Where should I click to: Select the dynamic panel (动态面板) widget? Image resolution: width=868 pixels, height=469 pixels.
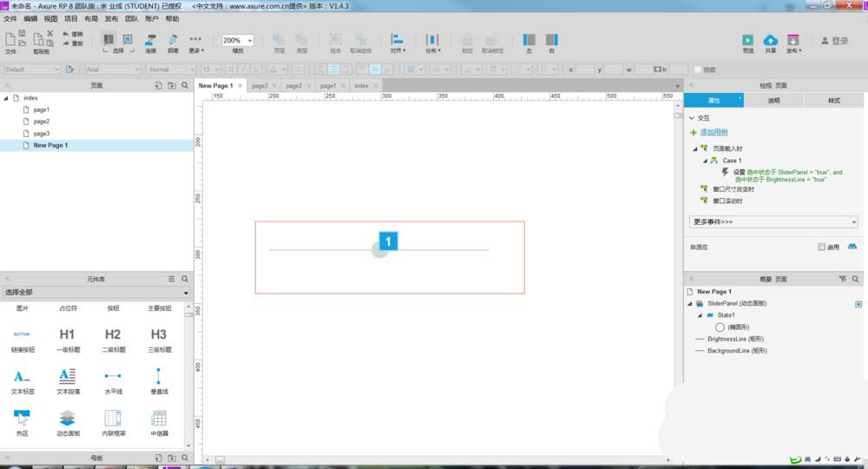pyautogui.click(x=68, y=423)
